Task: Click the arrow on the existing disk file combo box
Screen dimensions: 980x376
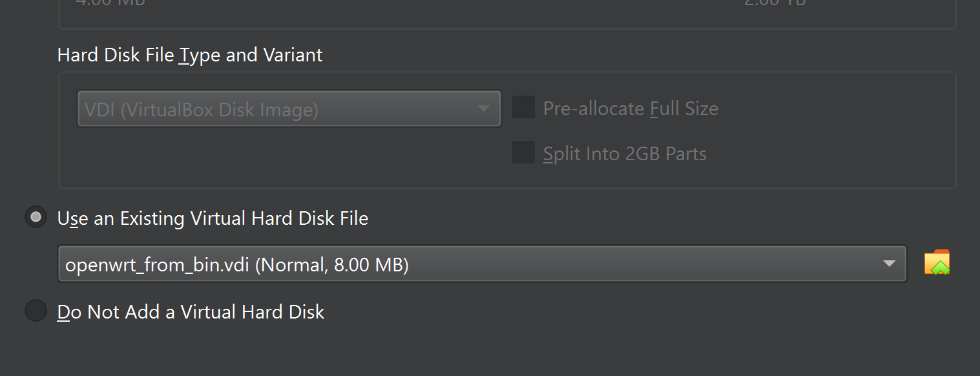Action: pos(889,264)
